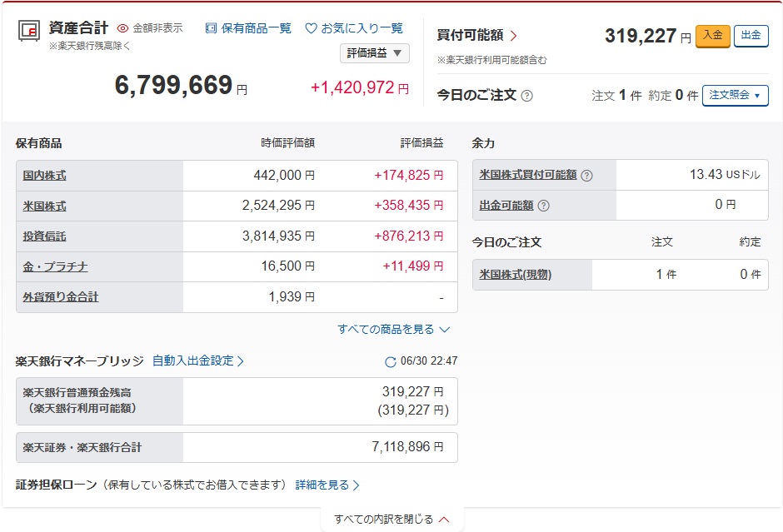Click the 時価評価額 column header
Screen dimensions: 783x532
[x=287, y=143]
